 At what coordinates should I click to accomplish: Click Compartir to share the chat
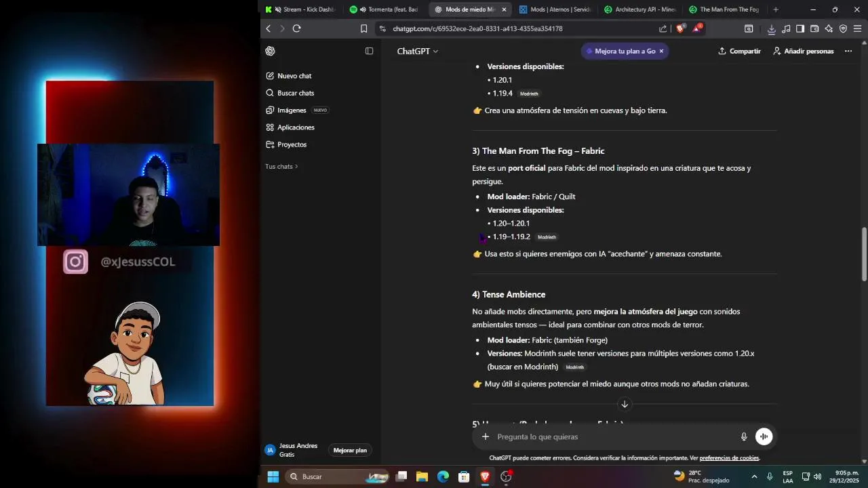click(739, 51)
